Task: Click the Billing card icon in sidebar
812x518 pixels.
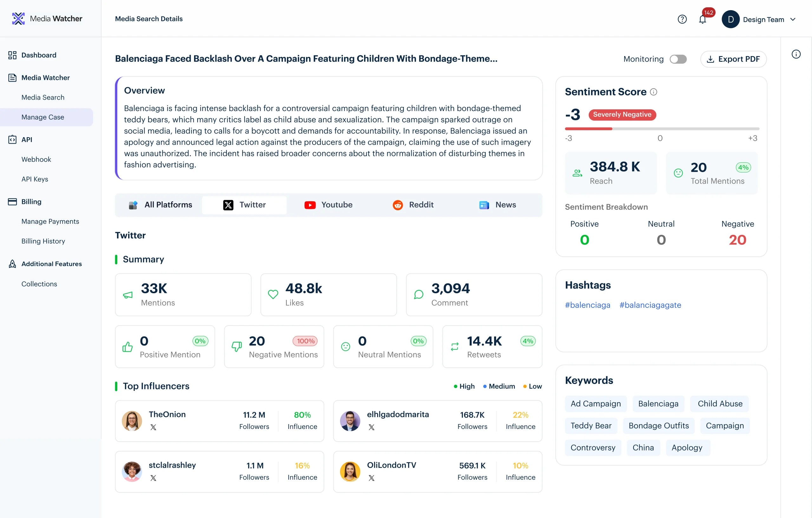Action: pyautogui.click(x=12, y=202)
